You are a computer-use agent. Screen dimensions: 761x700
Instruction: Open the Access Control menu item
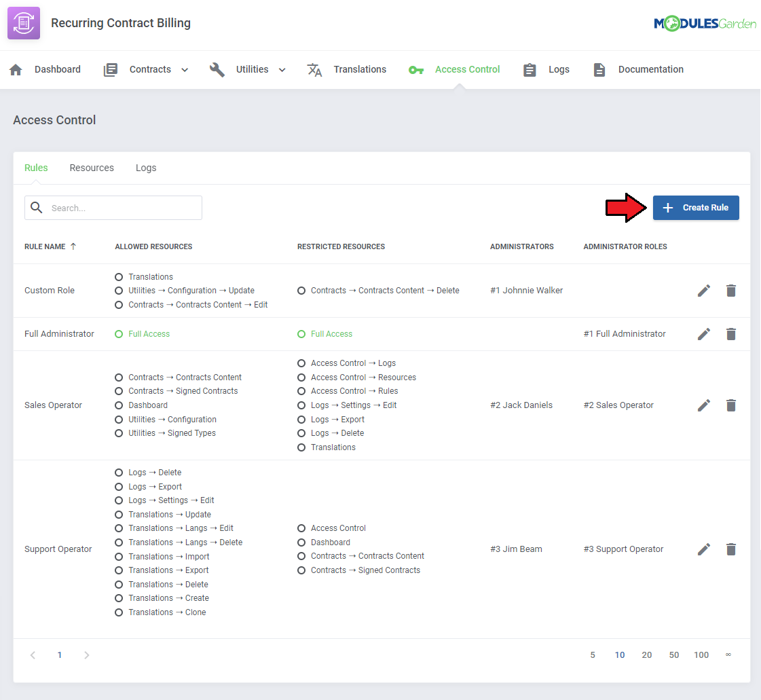tap(467, 69)
